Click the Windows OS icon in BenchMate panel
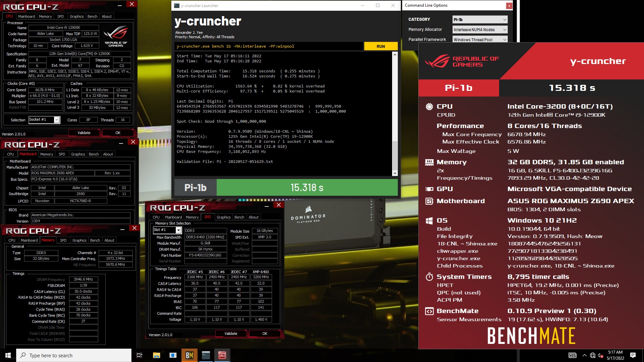 429,221
